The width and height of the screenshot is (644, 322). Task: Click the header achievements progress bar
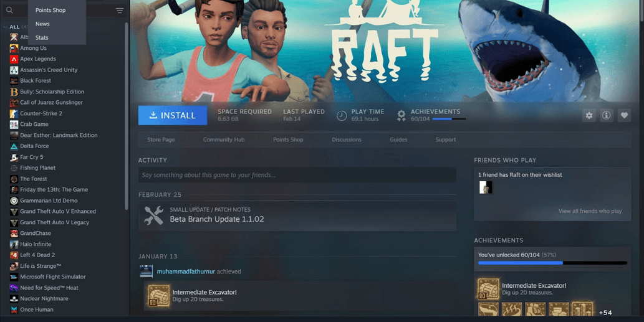point(449,119)
